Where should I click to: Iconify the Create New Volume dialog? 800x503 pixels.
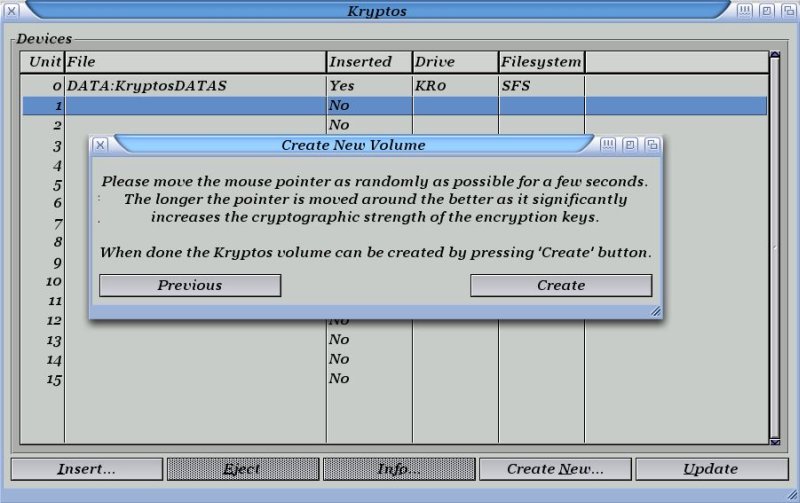(x=608, y=145)
